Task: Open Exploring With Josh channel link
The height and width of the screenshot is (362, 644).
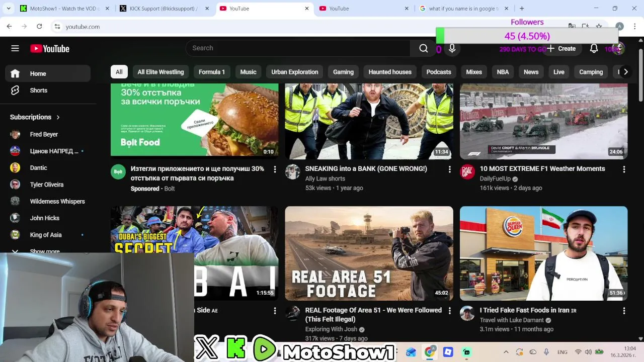Action: [x=331, y=329]
